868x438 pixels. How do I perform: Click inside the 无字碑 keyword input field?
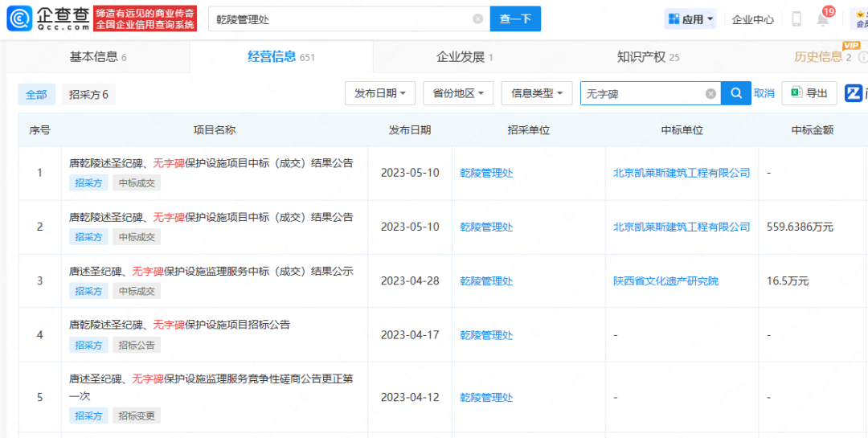point(641,94)
